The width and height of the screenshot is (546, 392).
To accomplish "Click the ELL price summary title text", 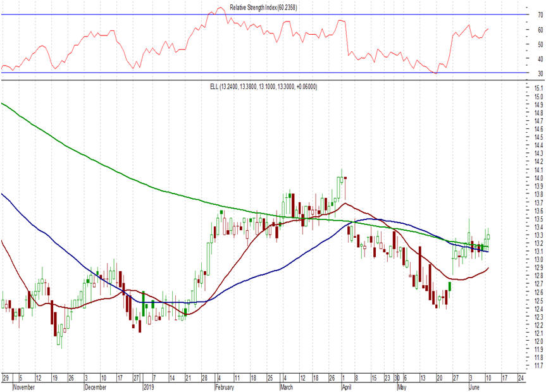I will [264, 86].
